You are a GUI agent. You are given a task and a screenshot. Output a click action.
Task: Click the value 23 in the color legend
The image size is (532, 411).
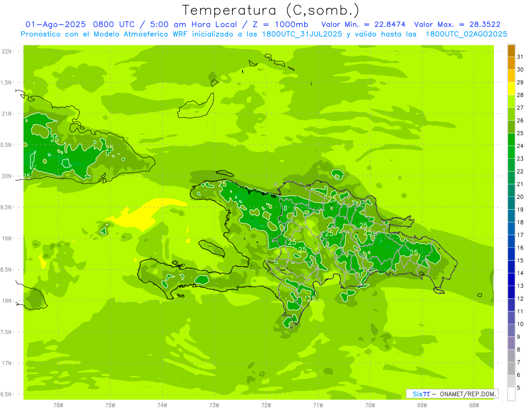pos(520,159)
